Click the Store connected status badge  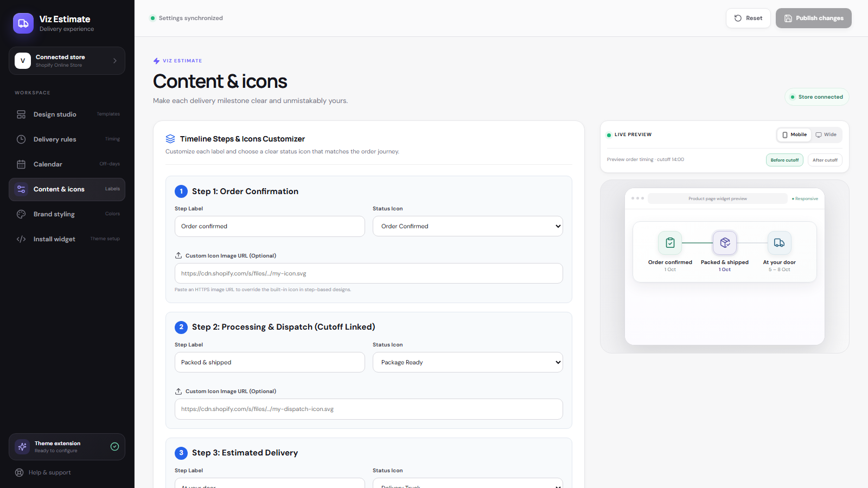(817, 97)
